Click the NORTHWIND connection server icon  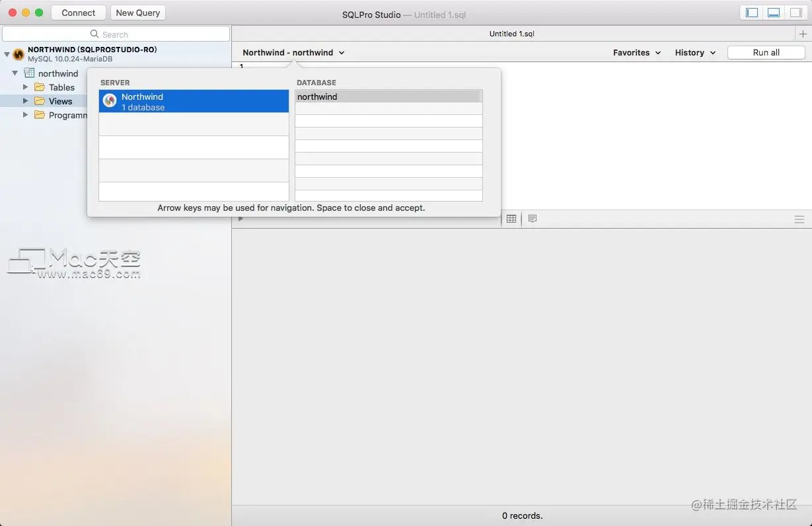click(x=18, y=54)
